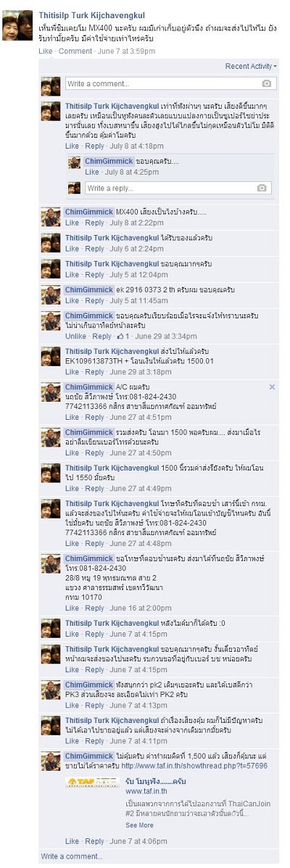Click Comment link under the main post
290x868 pixels.
pyautogui.click(x=75, y=51)
